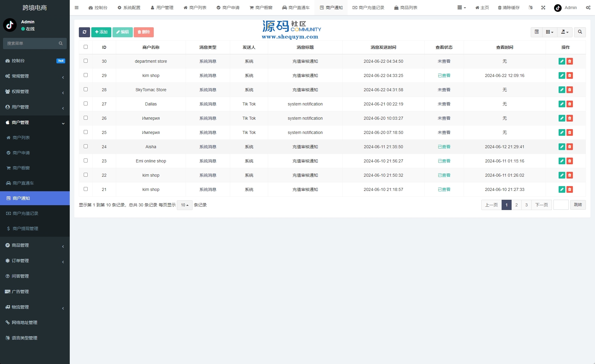The height and width of the screenshot is (364, 595).
Task: Expand 商品管理 sidebar menu
Action: [35, 245]
